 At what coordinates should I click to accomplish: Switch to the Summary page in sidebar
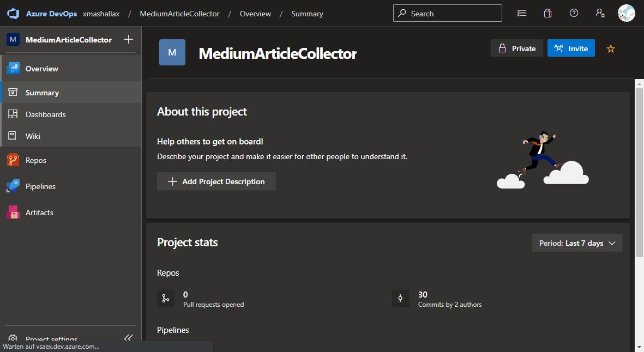[41, 92]
